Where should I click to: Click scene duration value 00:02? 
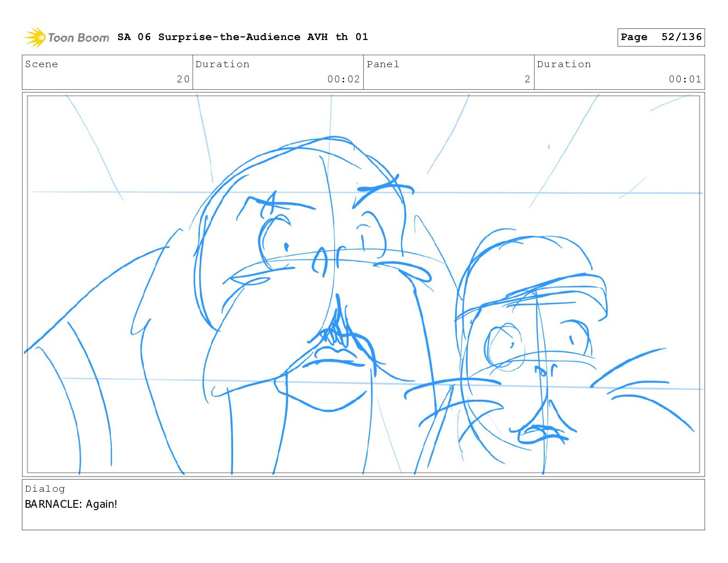[x=343, y=79]
